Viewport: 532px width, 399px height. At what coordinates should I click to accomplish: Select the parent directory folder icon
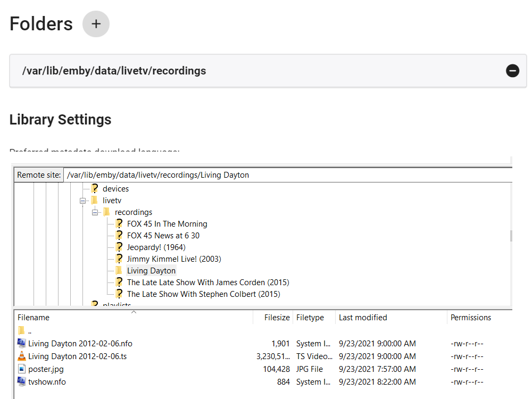point(21,331)
